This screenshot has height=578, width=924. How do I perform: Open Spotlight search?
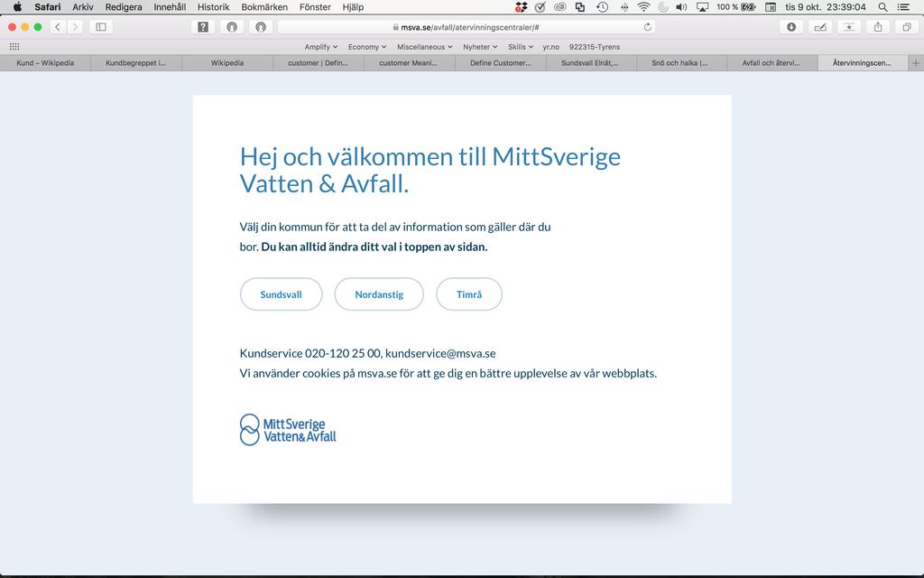coord(882,7)
